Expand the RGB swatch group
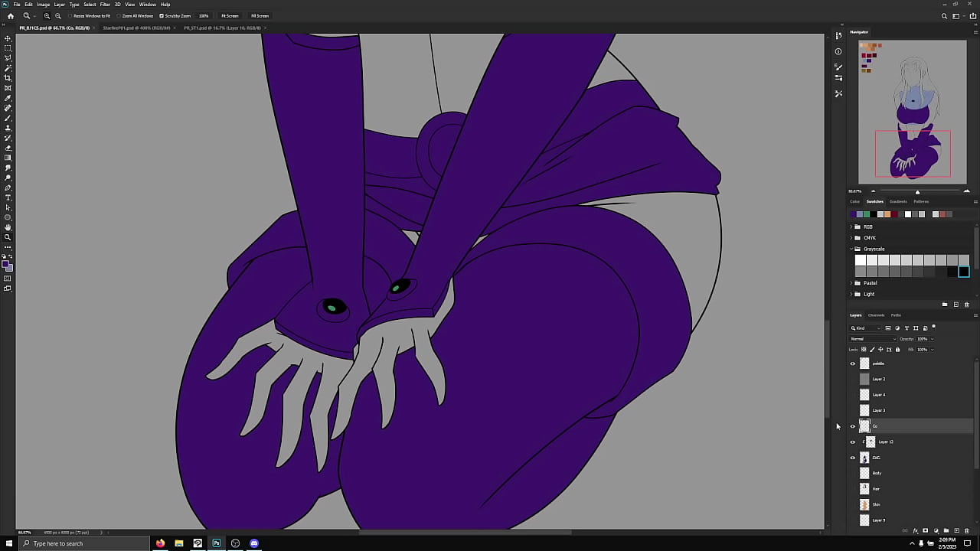The height and width of the screenshot is (551, 980). pyautogui.click(x=851, y=227)
